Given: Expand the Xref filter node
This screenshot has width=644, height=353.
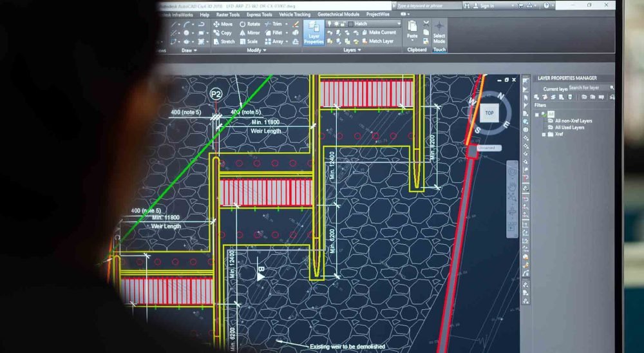Looking at the screenshot, I should (544, 135).
